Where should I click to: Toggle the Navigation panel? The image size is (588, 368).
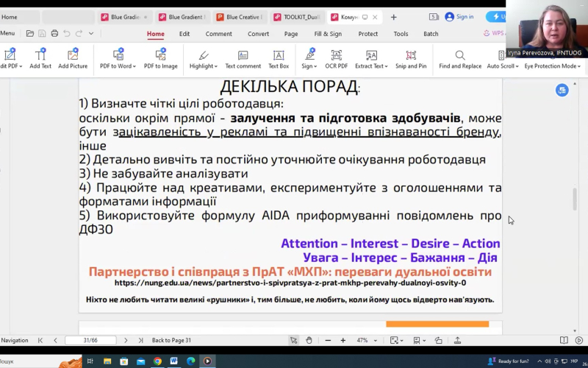pos(14,340)
